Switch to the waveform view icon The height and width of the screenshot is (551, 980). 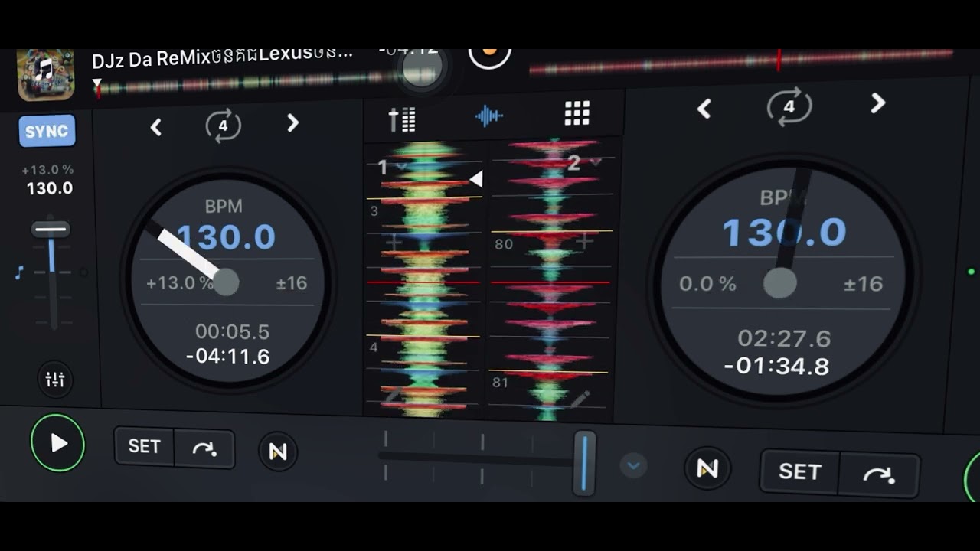488,116
